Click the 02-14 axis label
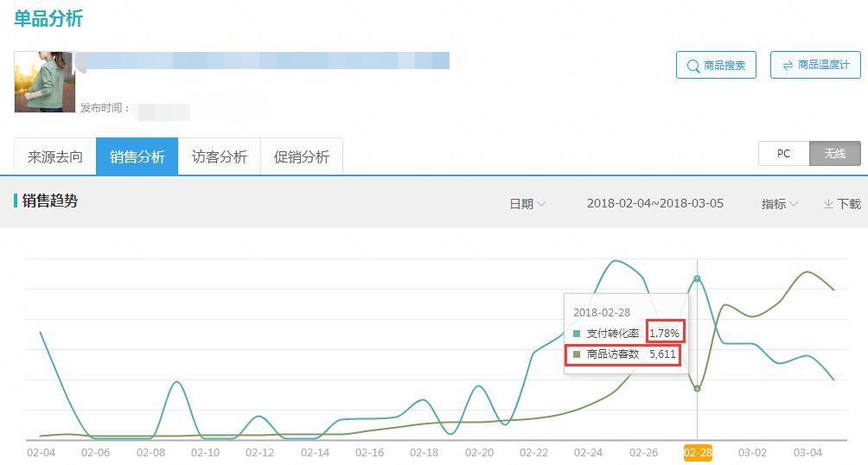 (x=315, y=453)
